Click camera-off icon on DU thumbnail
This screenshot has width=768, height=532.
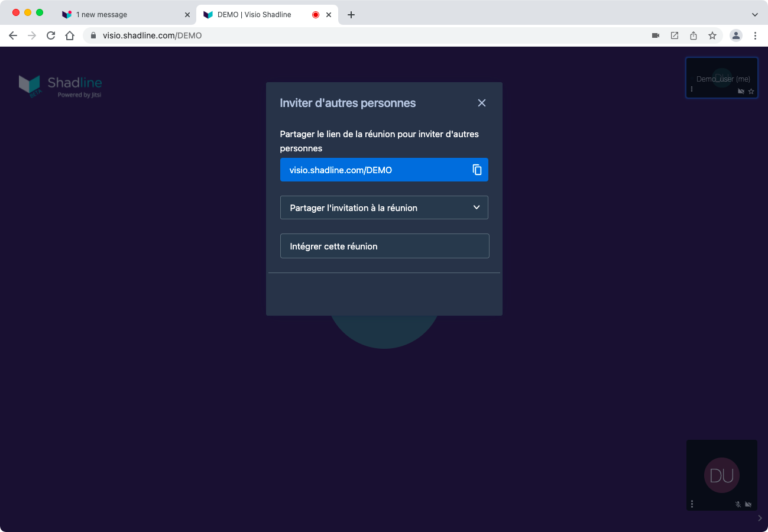click(x=748, y=504)
